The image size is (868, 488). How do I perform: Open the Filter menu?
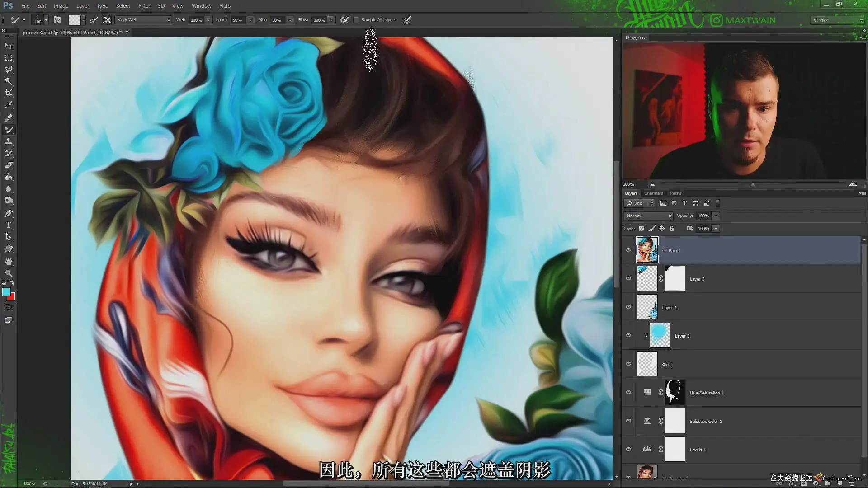[x=144, y=6]
